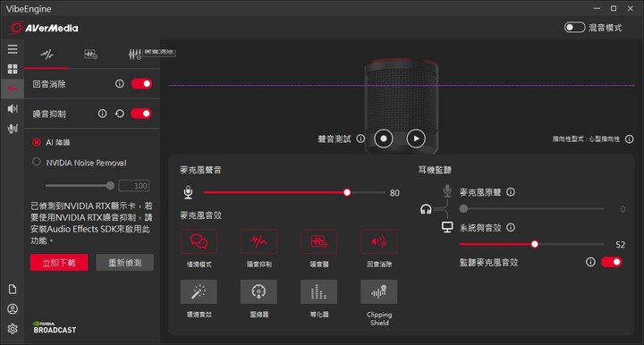
Task: Open the 噪音閘 mic effect tile
Action: (319, 241)
